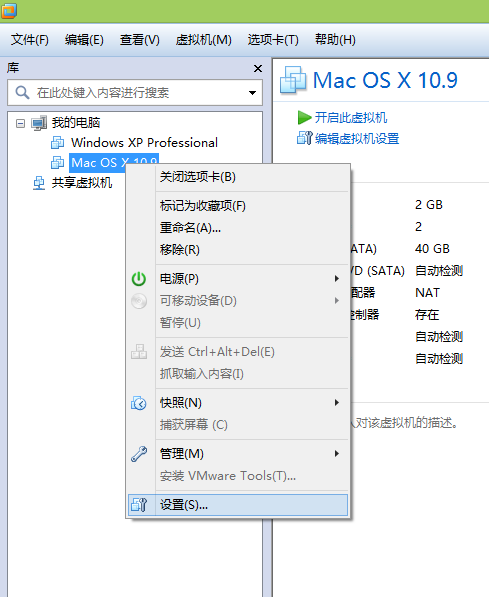
Task: Click the snapshot clock icon beside 快照(N)
Action: (139, 403)
